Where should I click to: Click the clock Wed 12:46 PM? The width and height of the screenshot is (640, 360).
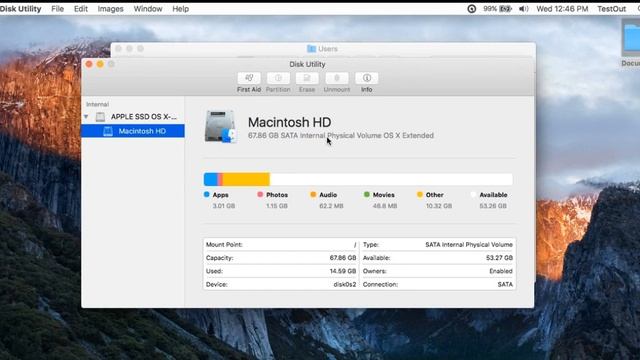[x=562, y=9]
